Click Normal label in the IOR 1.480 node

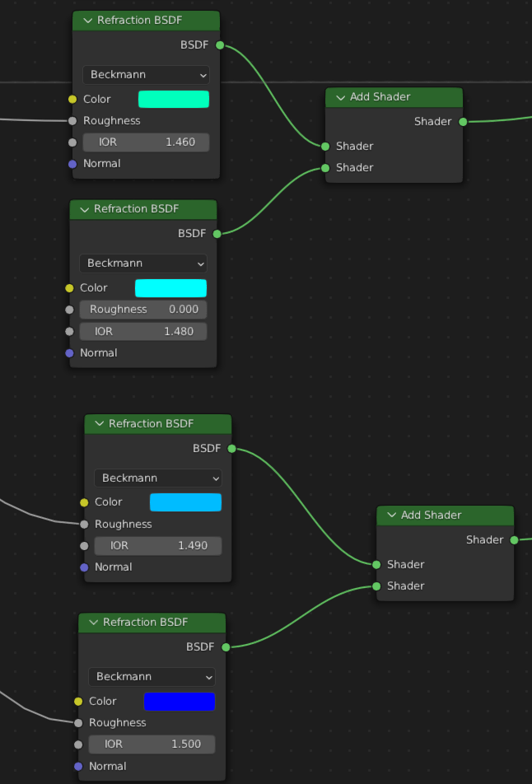(99, 353)
